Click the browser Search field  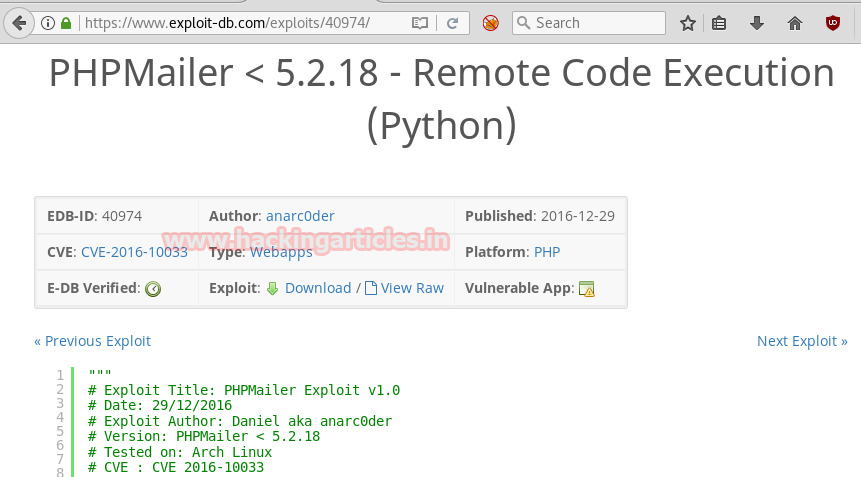(589, 23)
